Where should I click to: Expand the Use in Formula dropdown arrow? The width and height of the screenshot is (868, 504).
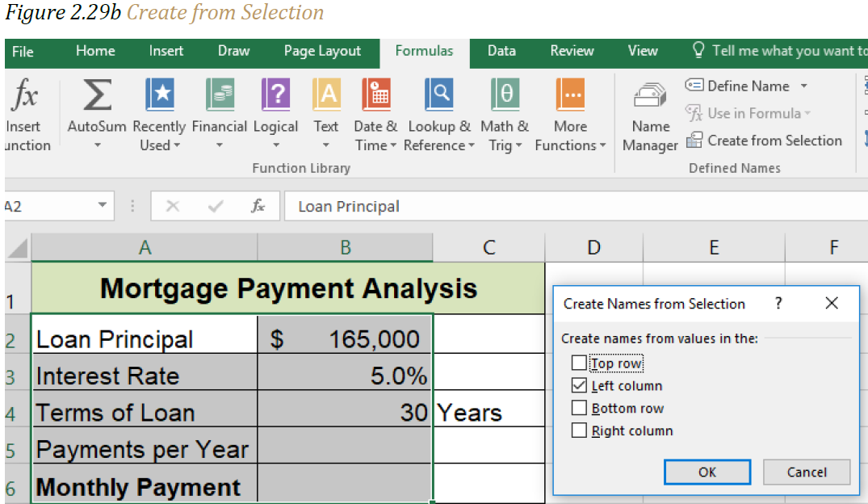pos(807,114)
